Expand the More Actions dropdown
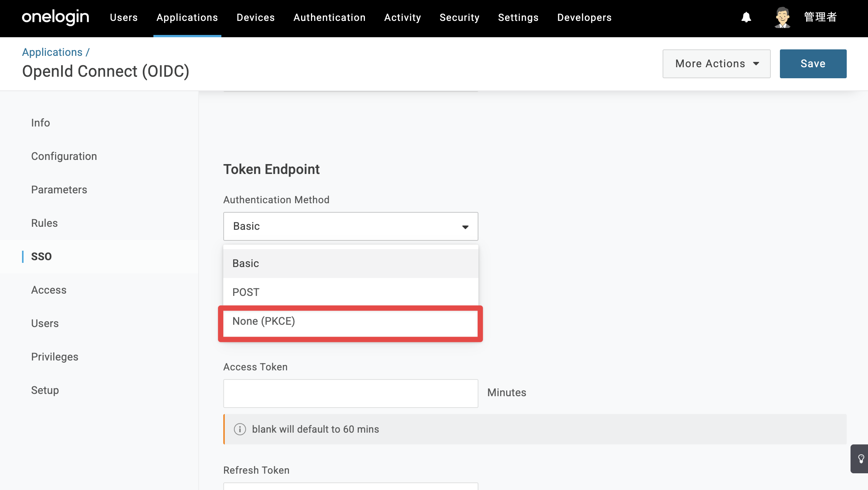868x490 pixels. 716,64
